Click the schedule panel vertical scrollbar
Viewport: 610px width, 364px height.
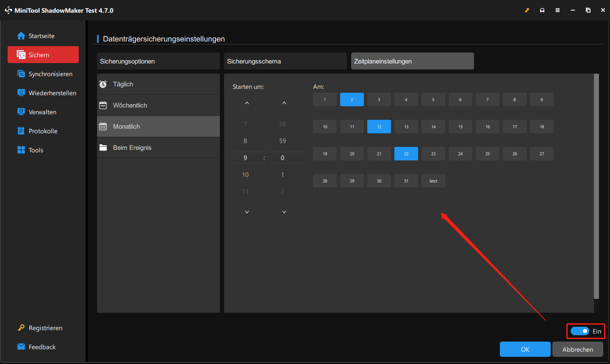[596, 186]
